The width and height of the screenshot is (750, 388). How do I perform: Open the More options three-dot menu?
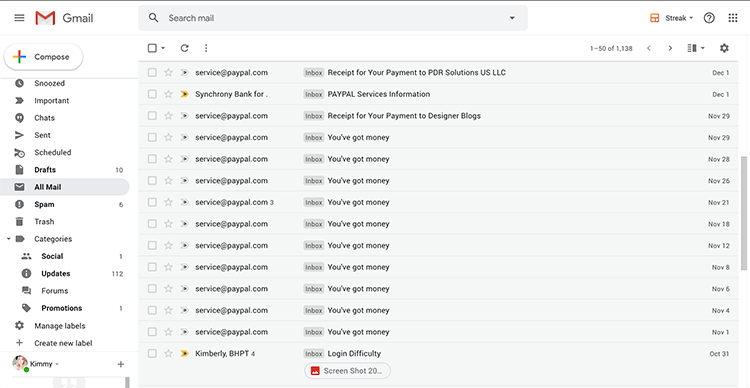[206, 48]
